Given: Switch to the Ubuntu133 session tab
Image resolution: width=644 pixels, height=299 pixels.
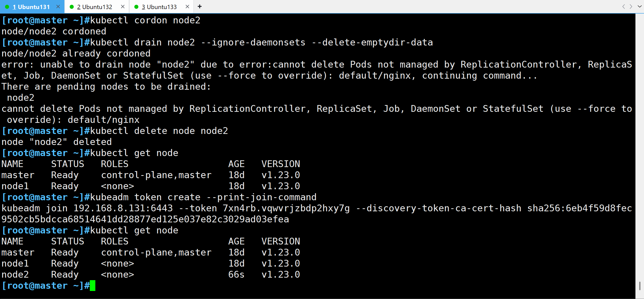Looking at the screenshot, I should point(159,7).
